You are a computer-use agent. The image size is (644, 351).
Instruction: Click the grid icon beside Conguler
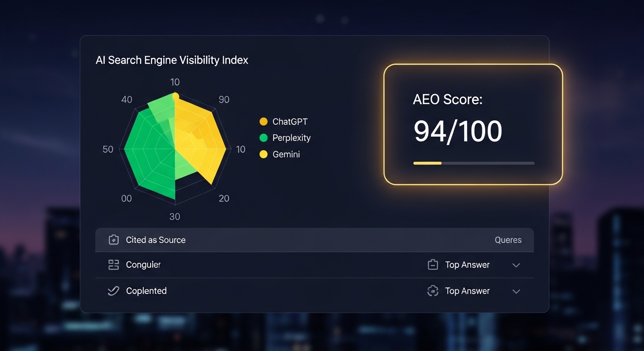[113, 265]
